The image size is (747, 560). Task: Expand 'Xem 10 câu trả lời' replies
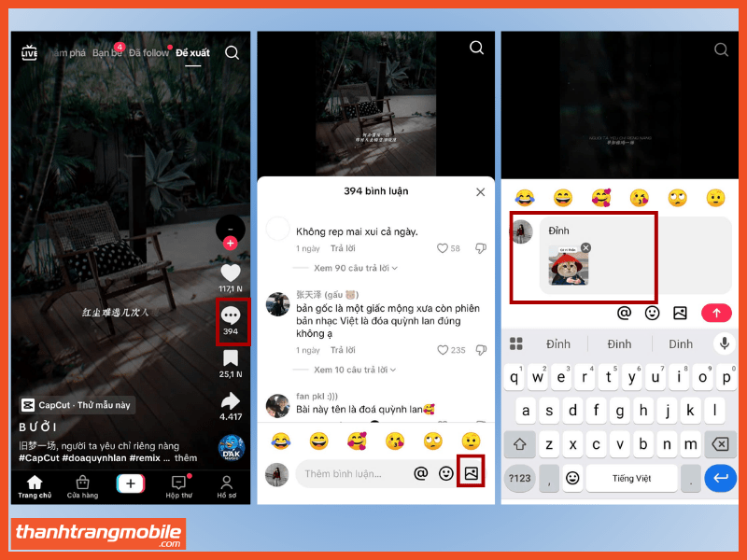[355, 370]
